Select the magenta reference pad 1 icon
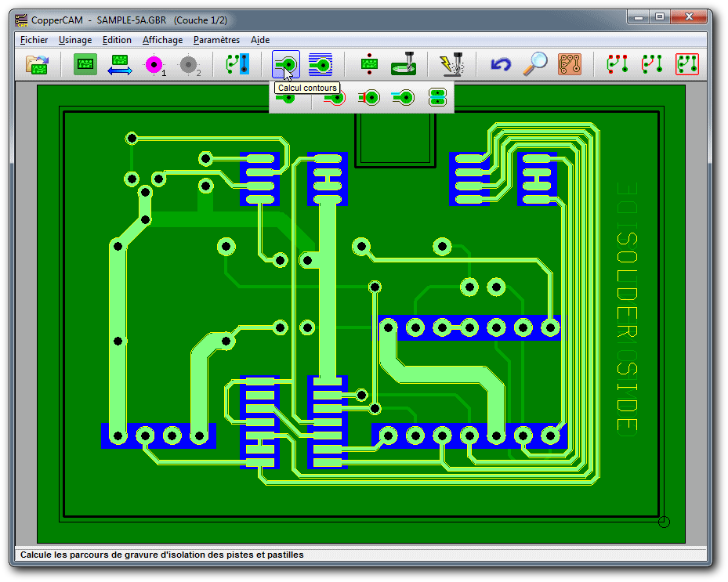 154,64
